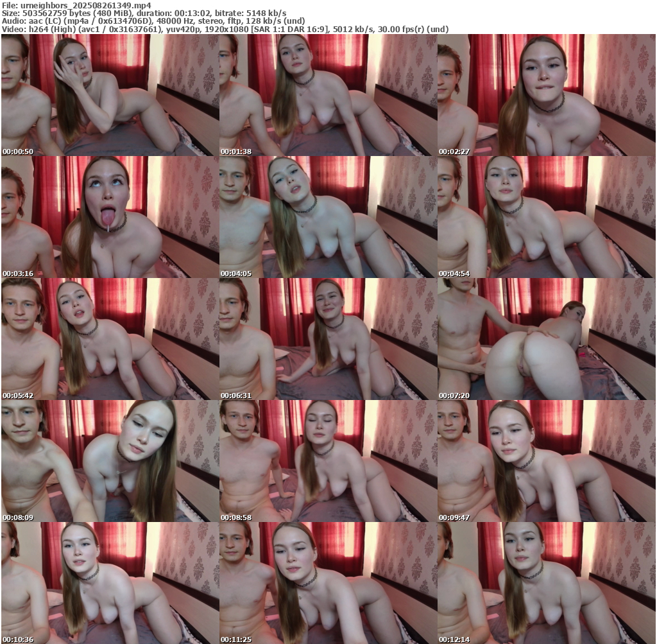This screenshot has width=657, height=644.
Task: Click the thumbnail at 00:02:27
Action: coord(546,95)
